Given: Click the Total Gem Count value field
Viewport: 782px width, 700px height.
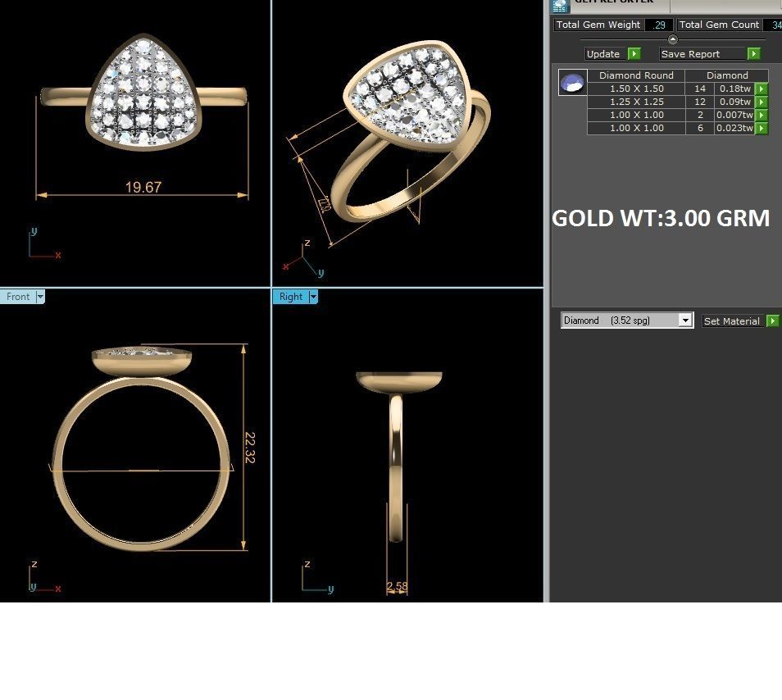Looking at the screenshot, I should [773, 25].
